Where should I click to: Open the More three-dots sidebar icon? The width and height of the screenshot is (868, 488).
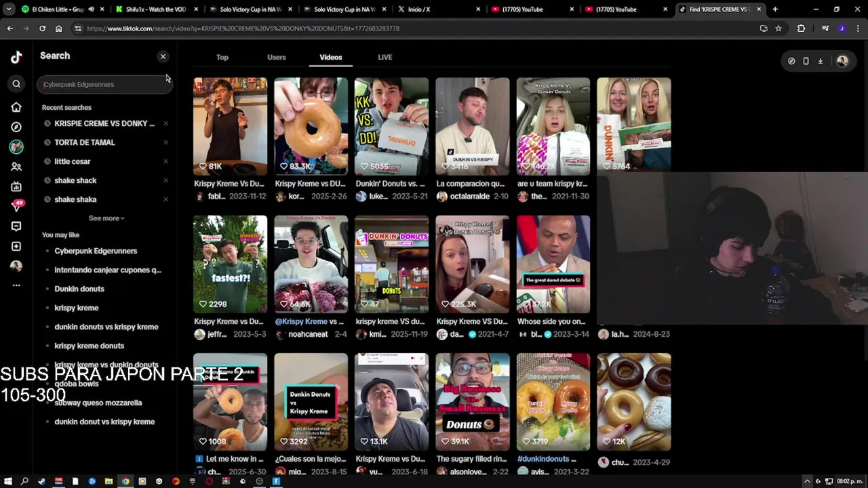click(16, 285)
